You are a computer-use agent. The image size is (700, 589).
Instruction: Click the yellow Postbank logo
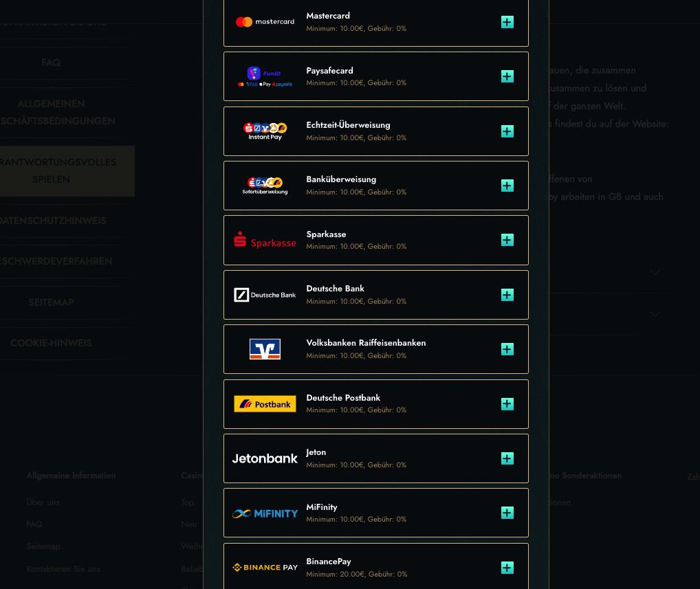[x=265, y=404]
